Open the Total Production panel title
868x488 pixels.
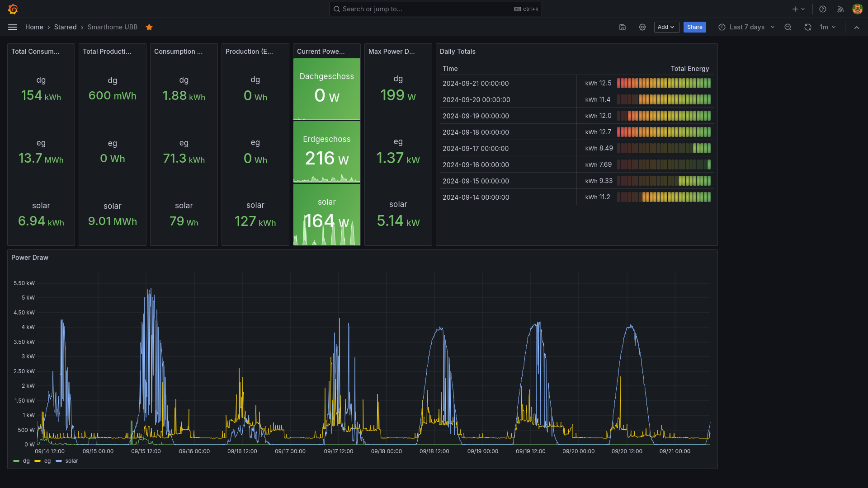coord(107,52)
